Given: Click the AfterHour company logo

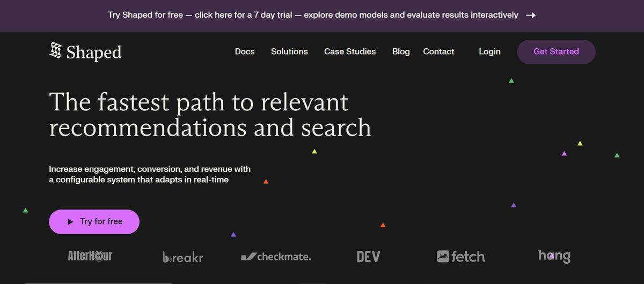Looking at the screenshot, I should coord(90,256).
